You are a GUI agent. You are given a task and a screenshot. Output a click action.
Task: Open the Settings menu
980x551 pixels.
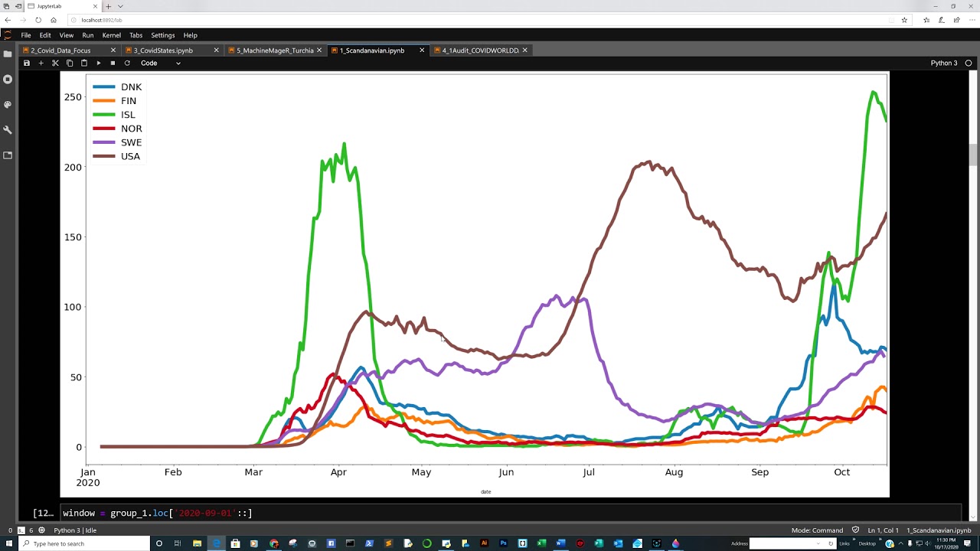(x=162, y=35)
